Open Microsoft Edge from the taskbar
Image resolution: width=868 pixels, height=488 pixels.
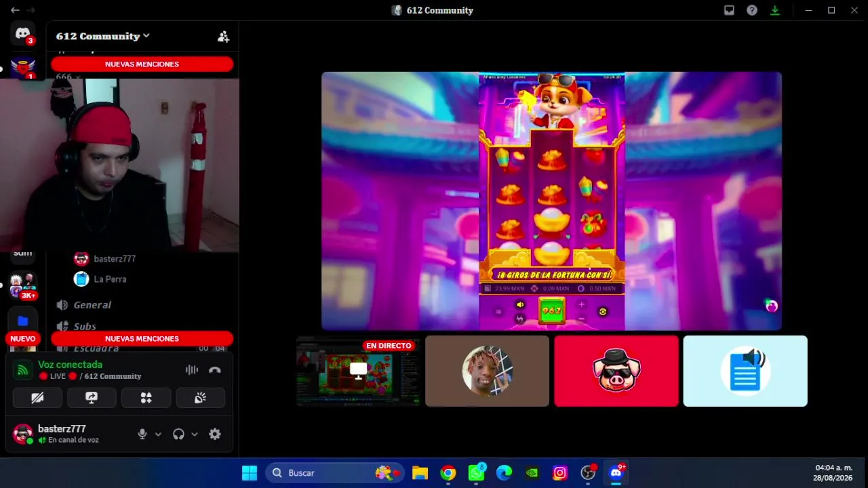click(x=504, y=473)
